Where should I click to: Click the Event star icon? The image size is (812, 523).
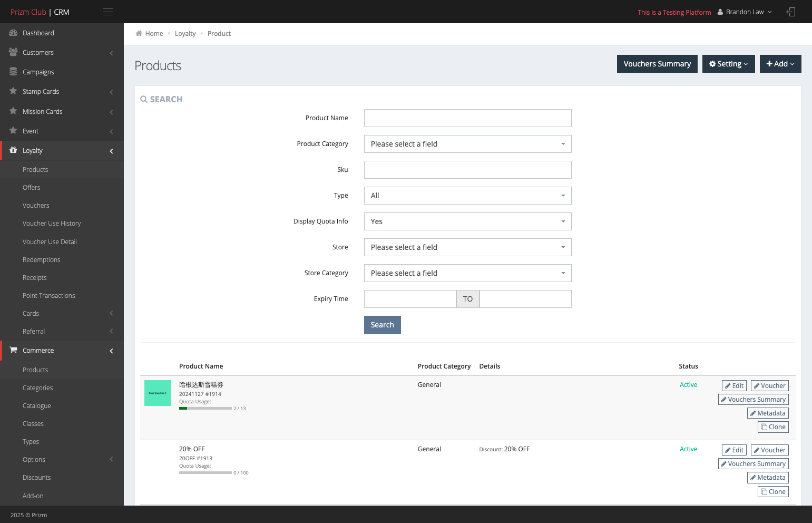13,131
